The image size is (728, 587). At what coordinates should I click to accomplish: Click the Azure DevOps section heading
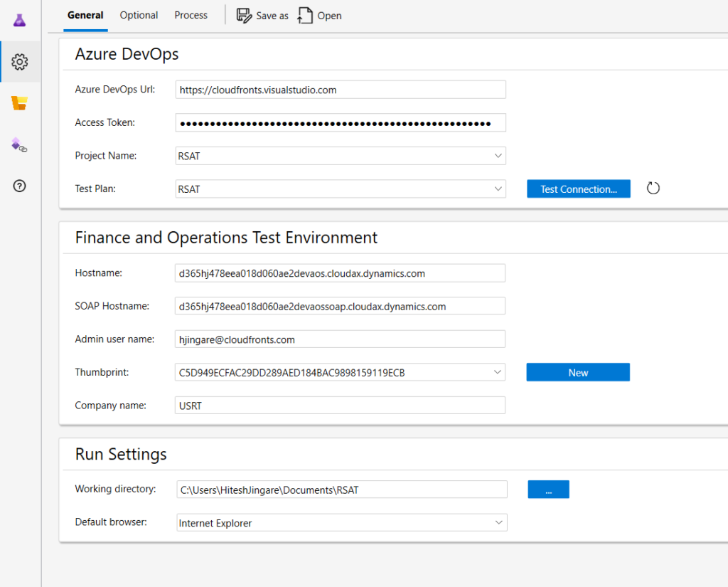(127, 54)
